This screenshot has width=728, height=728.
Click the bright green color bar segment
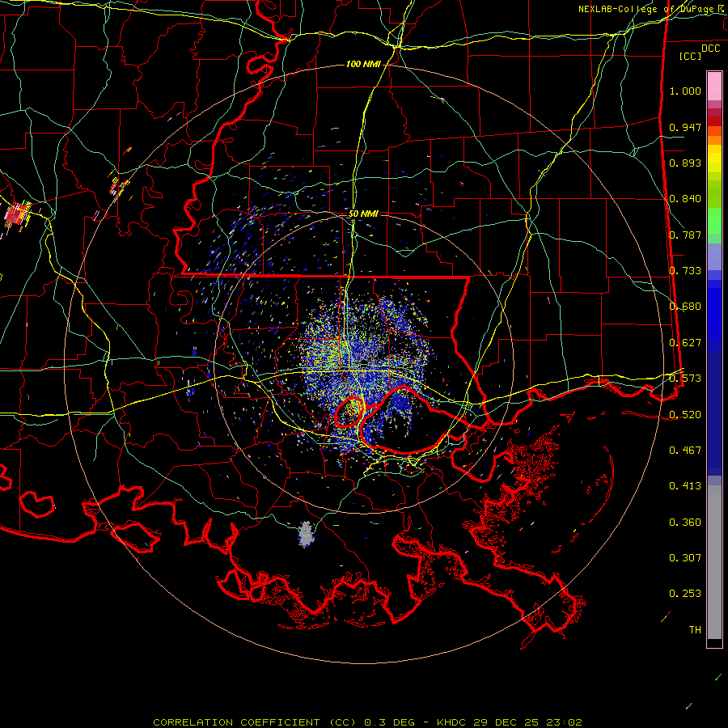(x=714, y=220)
